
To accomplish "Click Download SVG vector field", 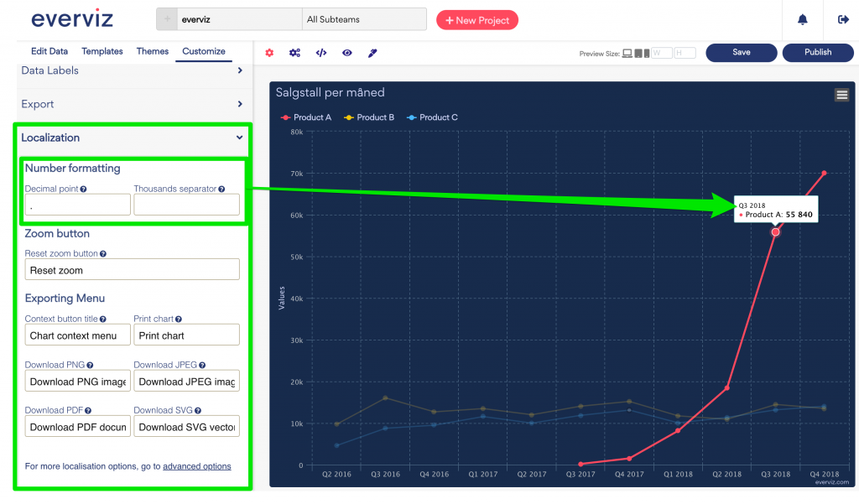I will [x=186, y=426].
